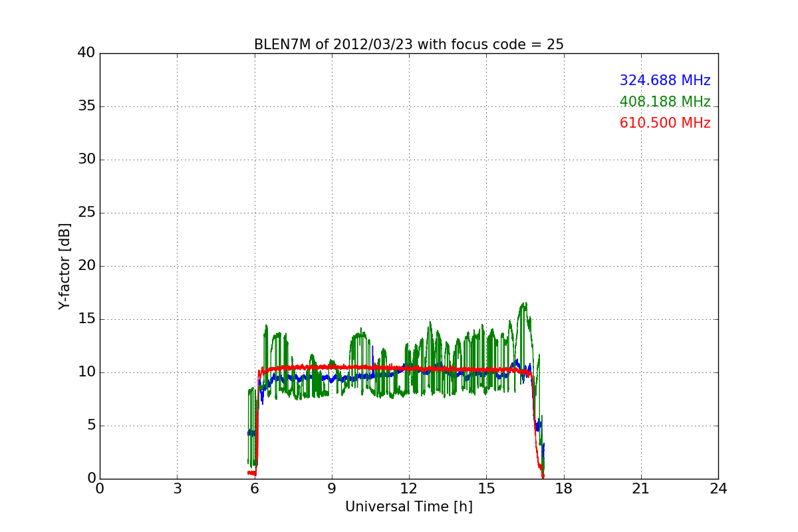The width and height of the screenshot is (798, 532).
Task: Click the x-axis tick label 21
Action: (x=641, y=488)
